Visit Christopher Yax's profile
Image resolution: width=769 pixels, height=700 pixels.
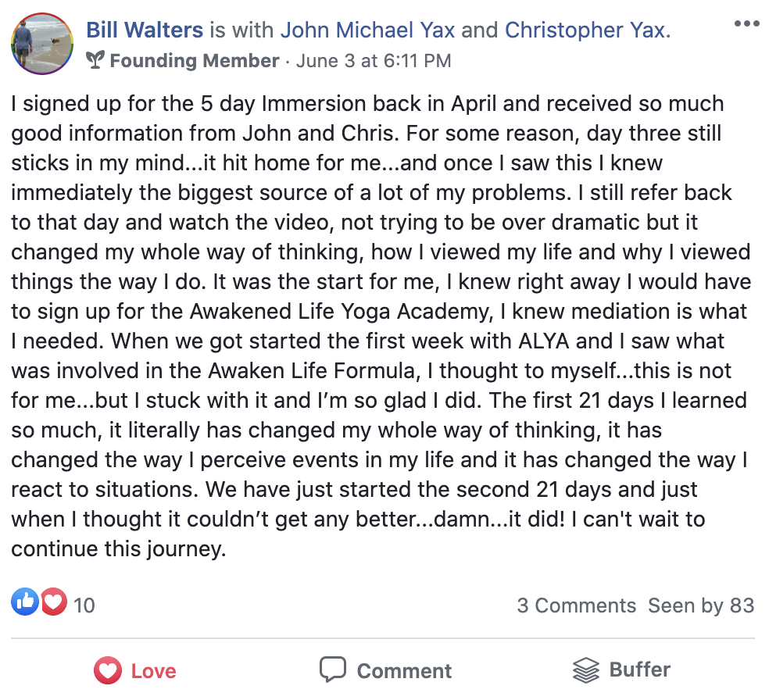[585, 30]
